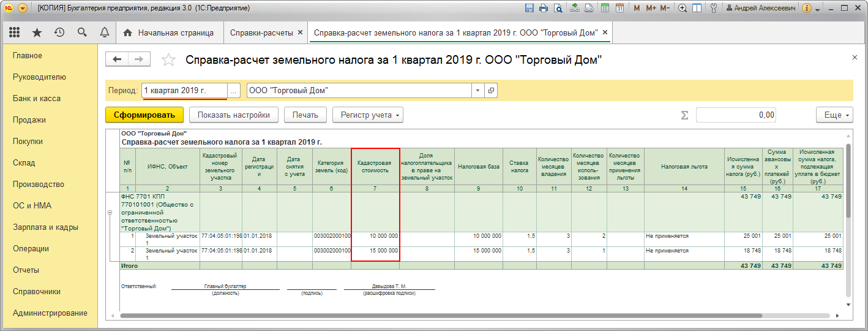Click the organization field ООО Торговый Дом
Image resolution: width=868 pixels, height=331 pixels.
pyautogui.click(x=359, y=91)
